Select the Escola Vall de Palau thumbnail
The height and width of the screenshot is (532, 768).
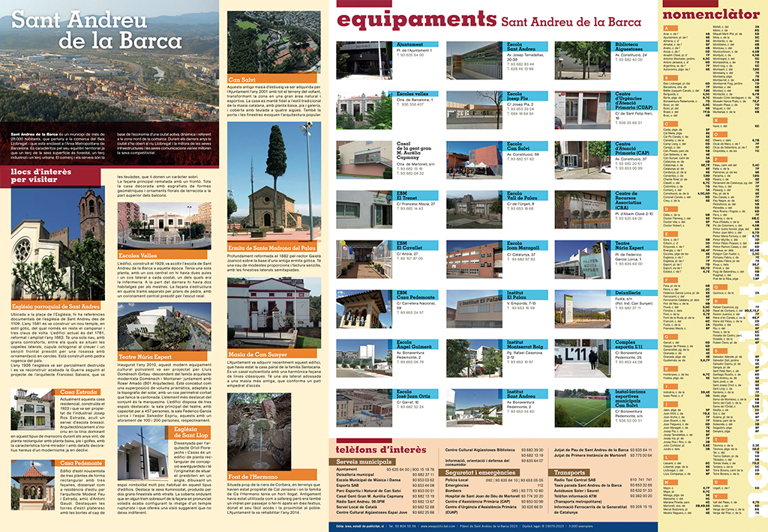[x=474, y=210]
